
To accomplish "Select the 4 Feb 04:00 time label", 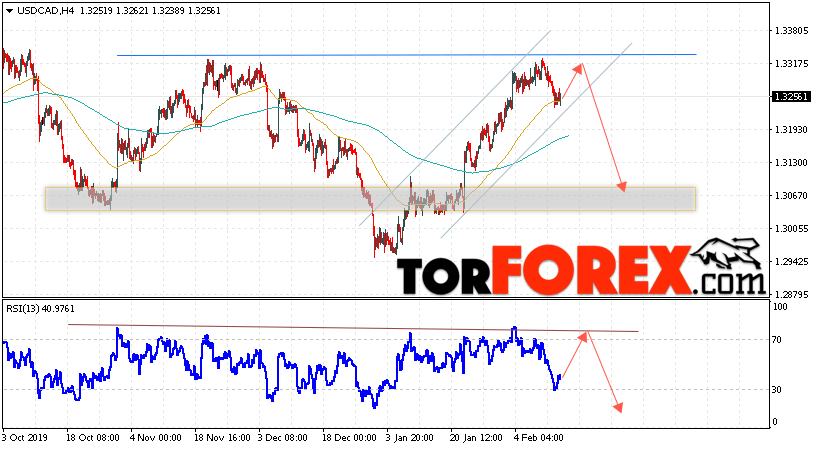I will tap(540, 438).
